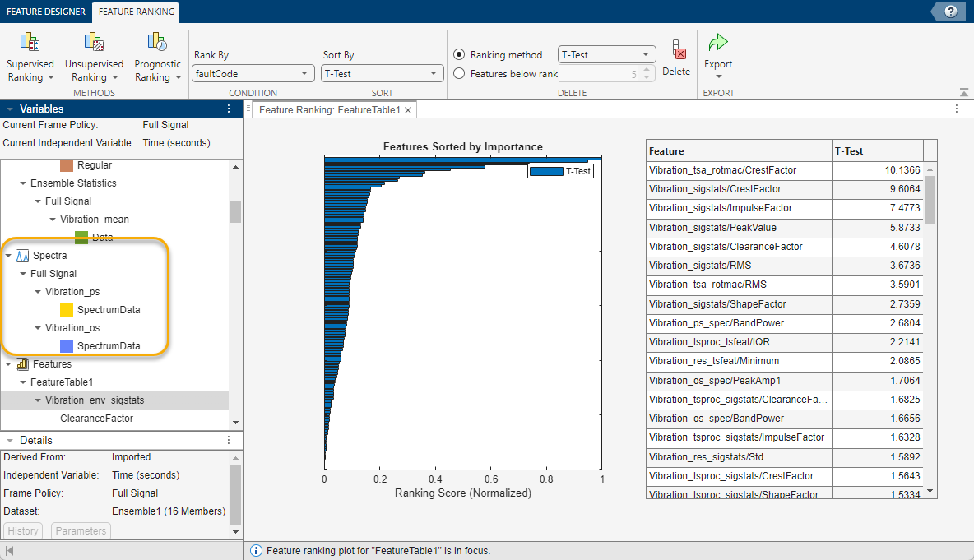Select the Vibration_sigstats/PeakValue table row
The image size is (974, 560).
coord(739,228)
